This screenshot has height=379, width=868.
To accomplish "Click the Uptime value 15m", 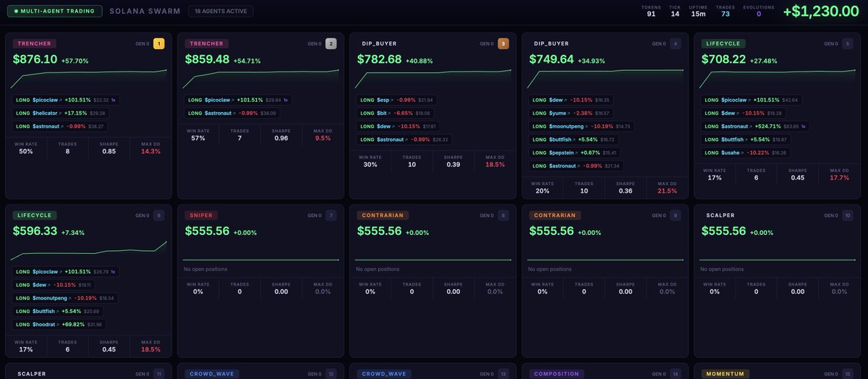I will [x=698, y=14].
